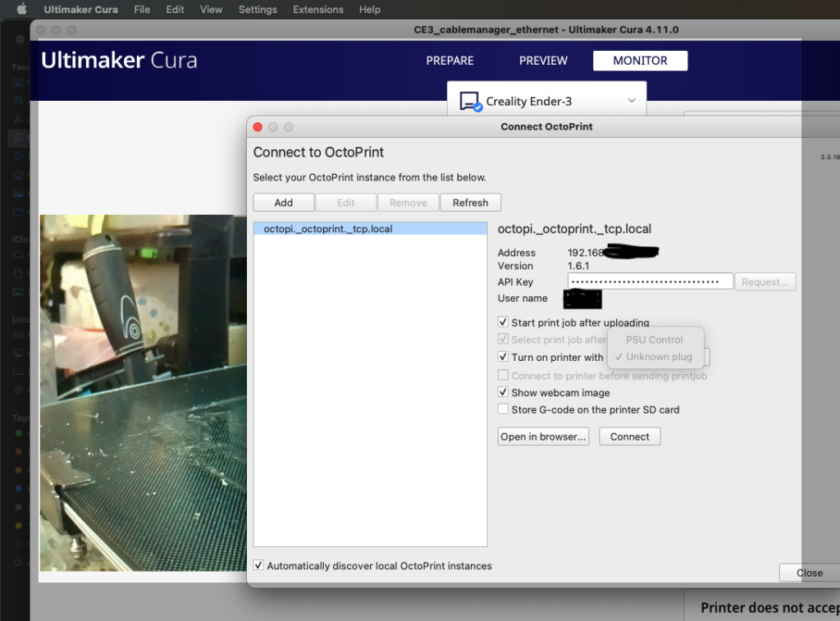Screen dimensions: 840x621
Task: Refresh the OctoPrint instance list
Action: [x=470, y=203]
